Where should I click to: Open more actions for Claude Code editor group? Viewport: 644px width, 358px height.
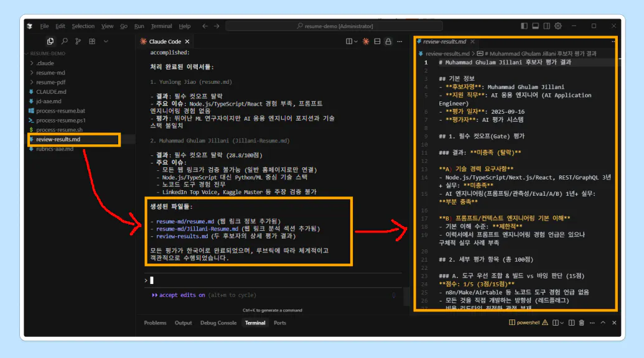pos(399,42)
